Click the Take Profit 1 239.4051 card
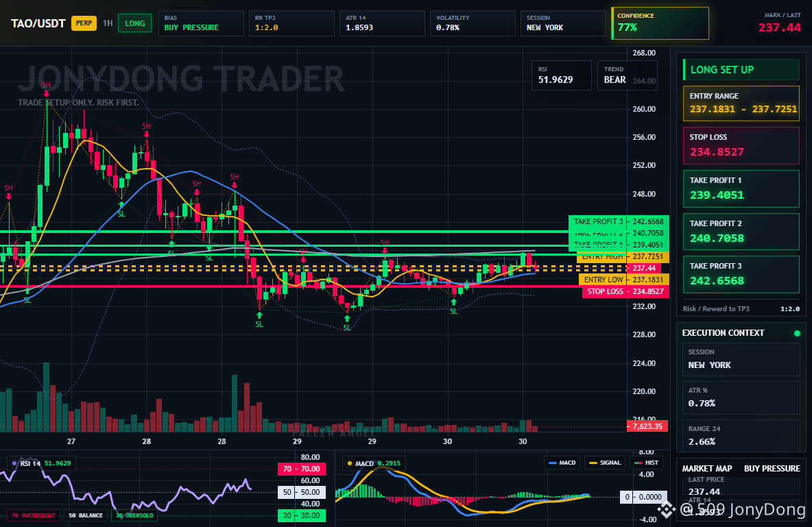The image size is (812, 527). (741, 188)
